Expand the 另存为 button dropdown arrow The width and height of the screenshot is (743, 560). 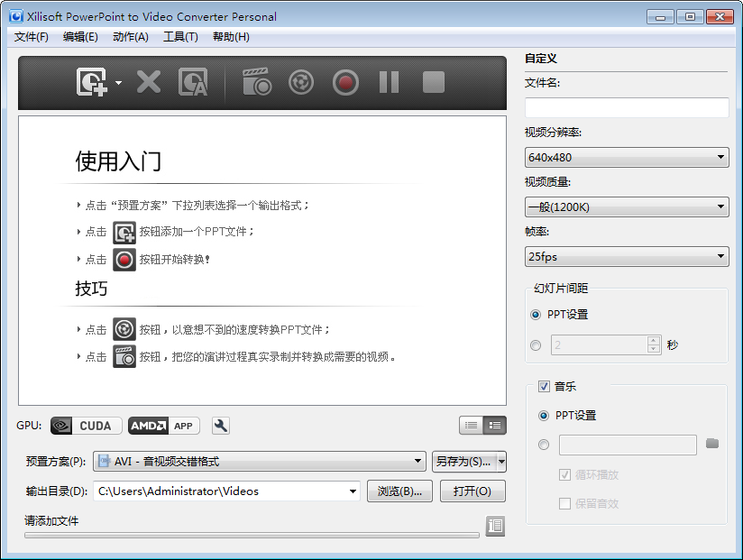point(501,462)
